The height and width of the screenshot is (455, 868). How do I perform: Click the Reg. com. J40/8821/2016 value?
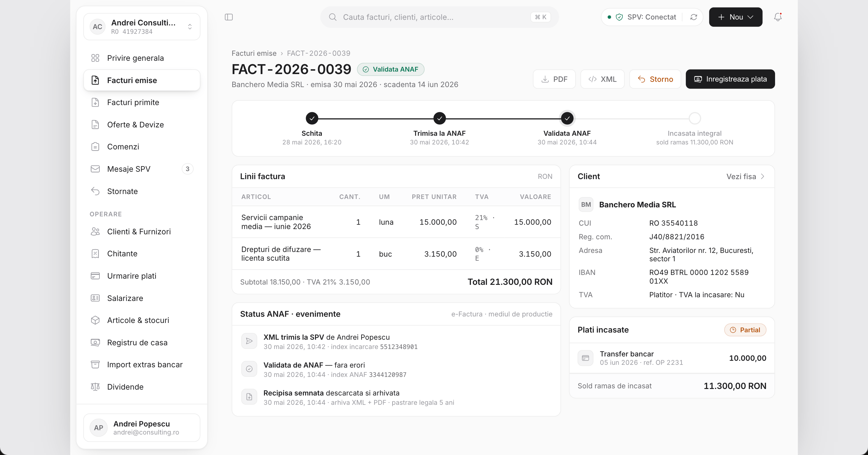click(x=677, y=236)
